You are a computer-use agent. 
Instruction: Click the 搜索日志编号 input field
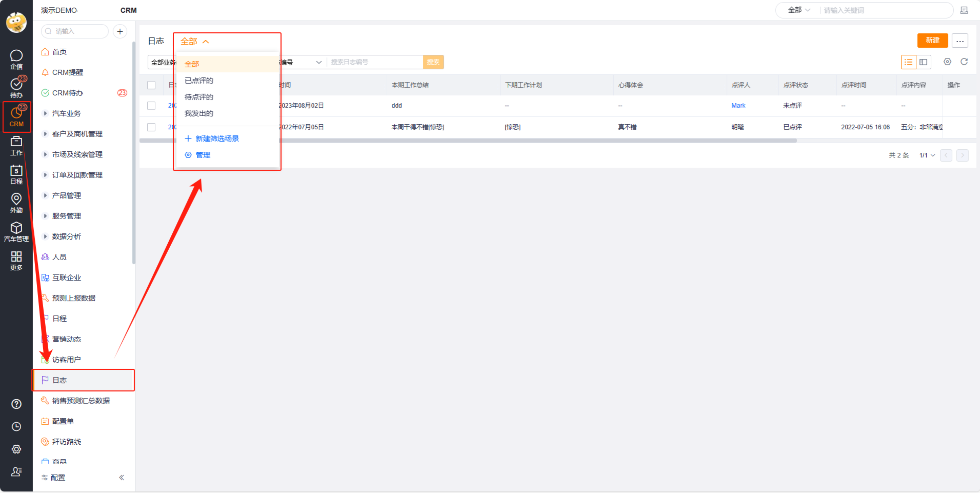[x=375, y=62]
